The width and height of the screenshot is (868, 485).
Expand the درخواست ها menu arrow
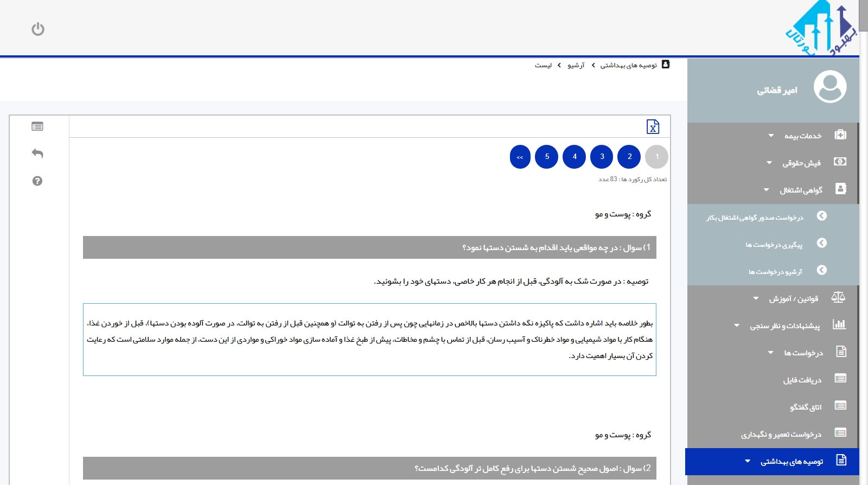[x=771, y=353]
